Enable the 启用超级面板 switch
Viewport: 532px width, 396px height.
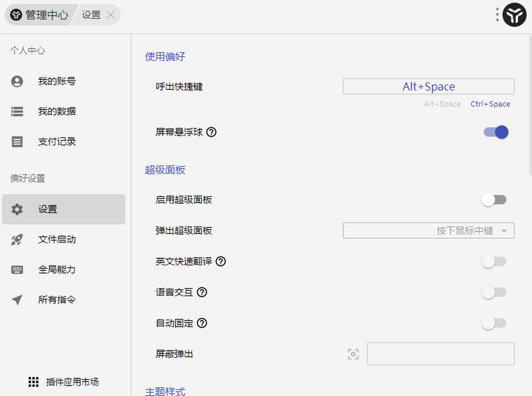[494, 200]
